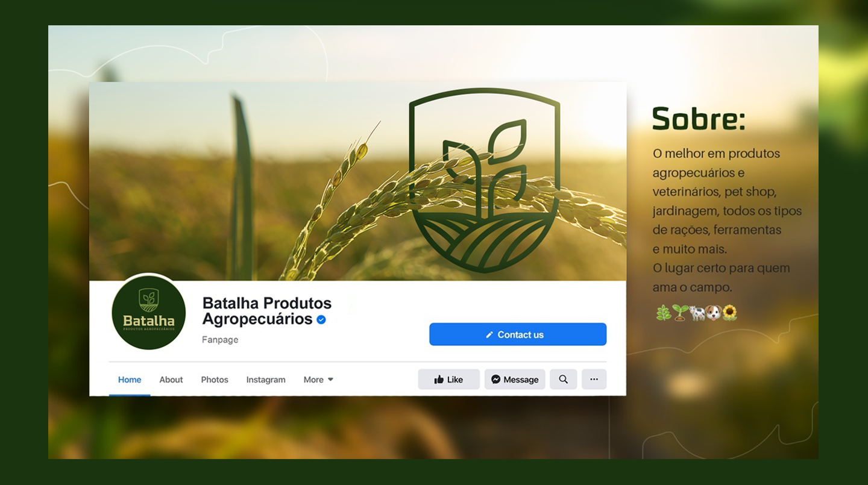Open the three-dots more options button
The width and height of the screenshot is (868, 485).
coord(594,380)
